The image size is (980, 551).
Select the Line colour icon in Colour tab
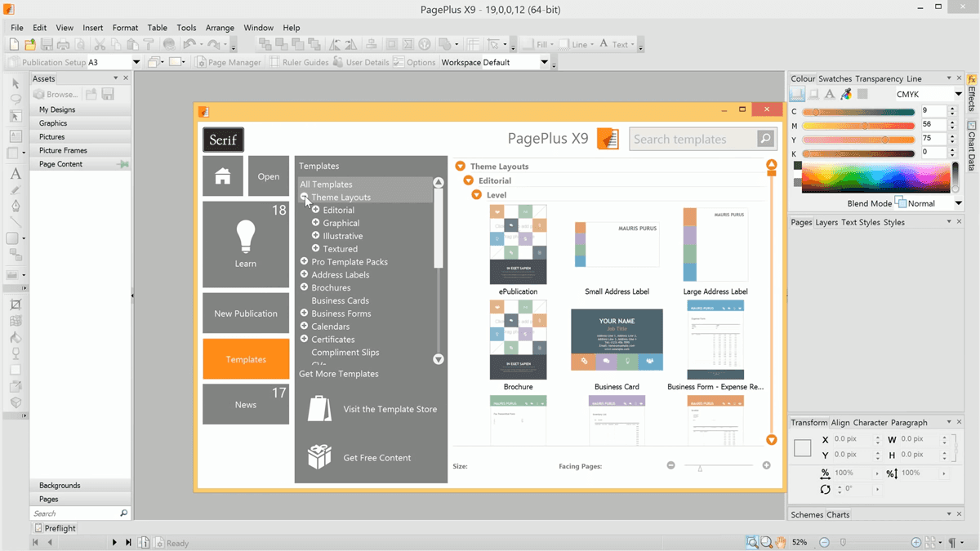813,95
